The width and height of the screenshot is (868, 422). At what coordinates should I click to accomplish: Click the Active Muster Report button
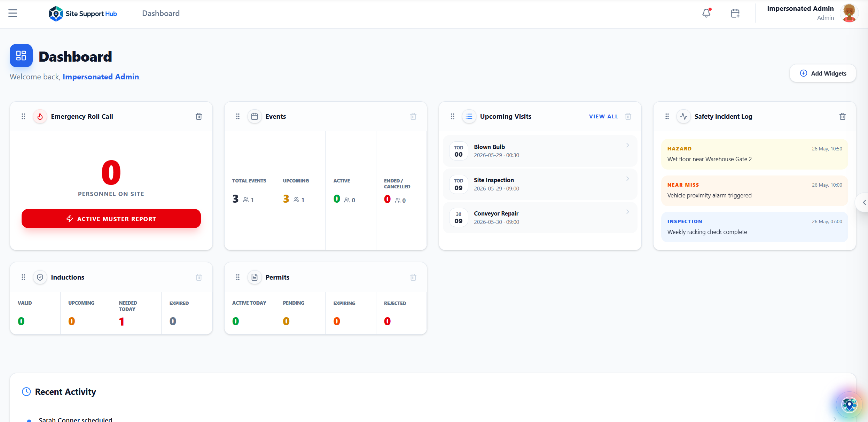pyautogui.click(x=111, y=219)
